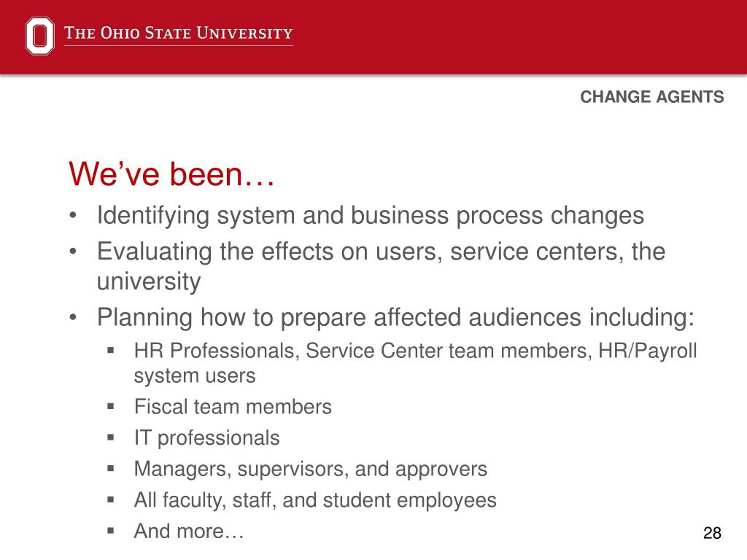Click square bullet marker beside Fiscal team members
This screenshot has width=747, height=560.
click(111, 407)
